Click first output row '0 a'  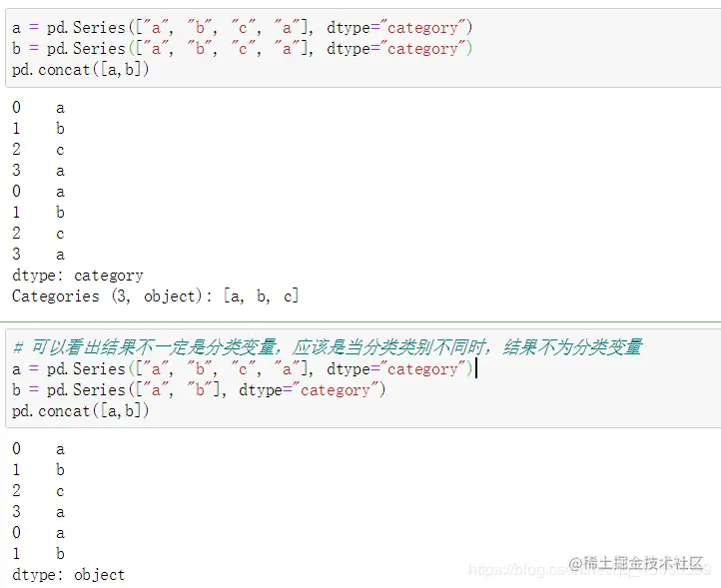pyautogui.click(x=39, y=108)
